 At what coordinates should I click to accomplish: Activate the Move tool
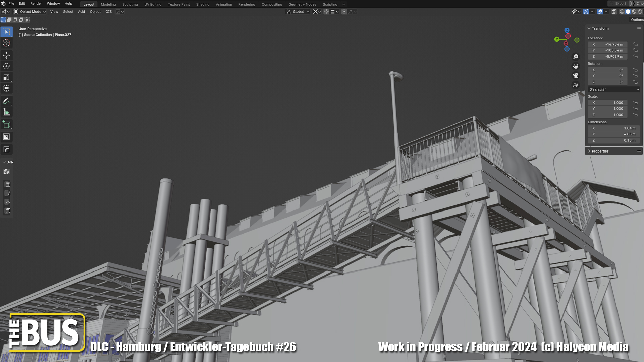[x=6, y=55]
